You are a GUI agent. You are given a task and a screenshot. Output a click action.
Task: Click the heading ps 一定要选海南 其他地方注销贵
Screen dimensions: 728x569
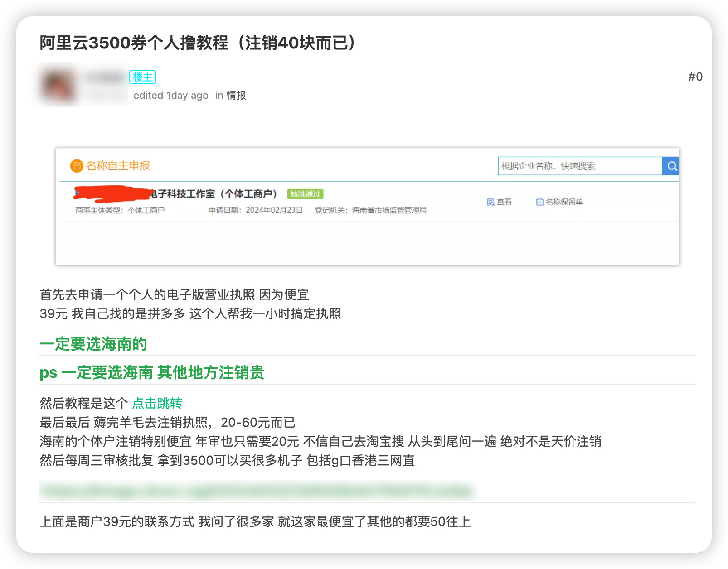pos(152,372)
